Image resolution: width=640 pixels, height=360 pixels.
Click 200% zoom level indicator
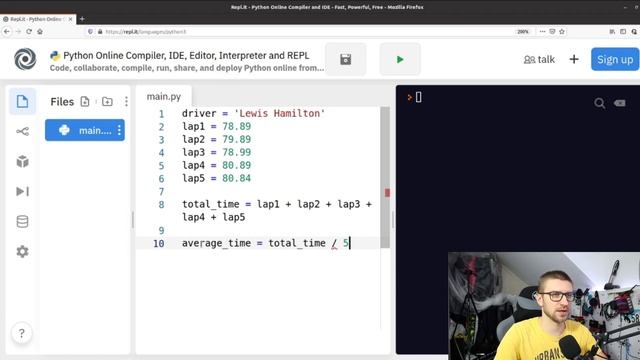coord(523,31)
